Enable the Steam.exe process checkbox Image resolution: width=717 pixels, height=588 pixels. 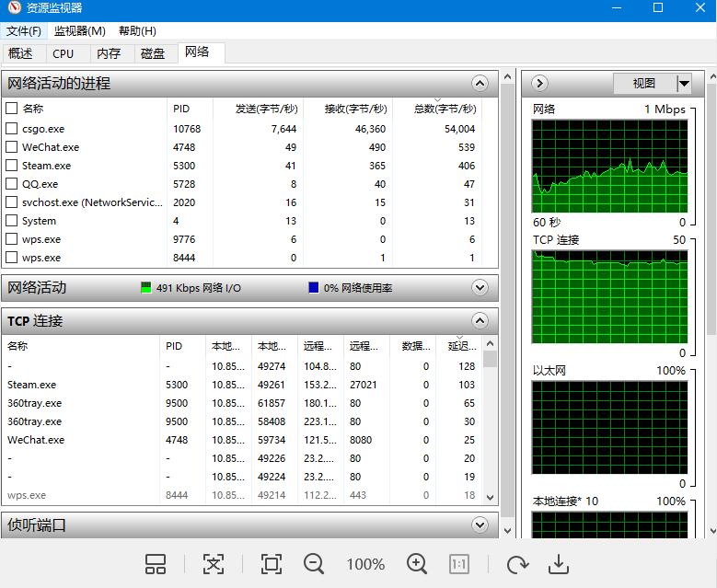[x=12, y=166]
